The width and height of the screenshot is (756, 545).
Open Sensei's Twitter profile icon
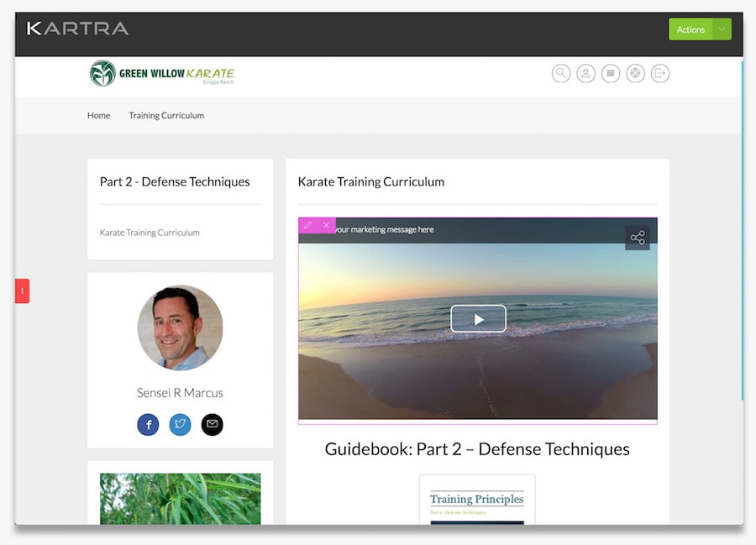[x=180, y=425]
